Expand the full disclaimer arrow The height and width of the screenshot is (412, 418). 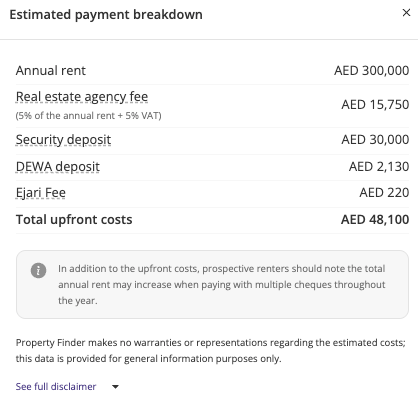click(x=115, y=387)
